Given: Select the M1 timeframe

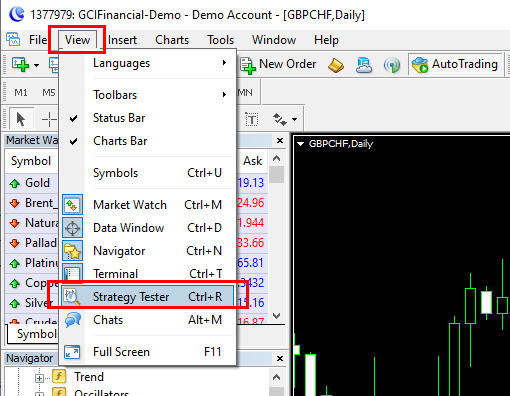Looking at the screenshot, I should pyautogui.click(x=21, y=92).
